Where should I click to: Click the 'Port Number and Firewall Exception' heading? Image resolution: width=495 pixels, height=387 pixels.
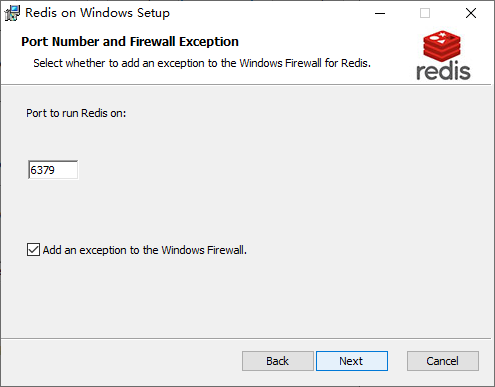(130, 42)
